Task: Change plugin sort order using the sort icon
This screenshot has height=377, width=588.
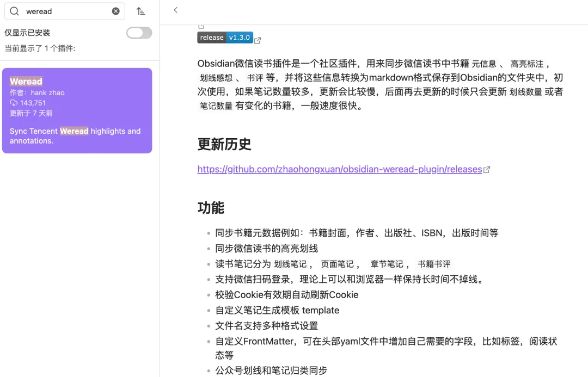Action: point(140,11)
